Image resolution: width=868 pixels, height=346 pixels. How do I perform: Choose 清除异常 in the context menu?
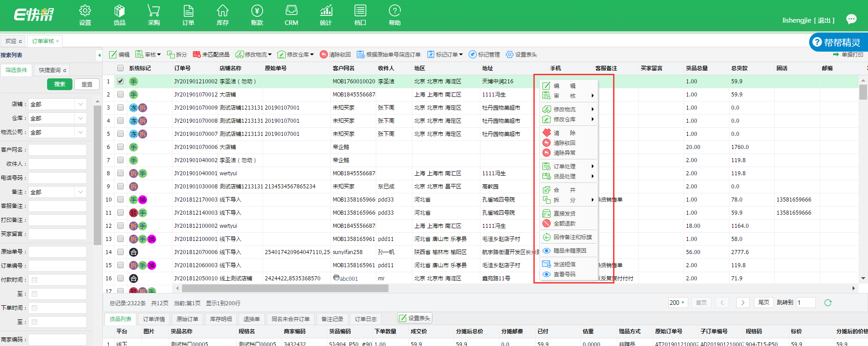pos(569,153)
